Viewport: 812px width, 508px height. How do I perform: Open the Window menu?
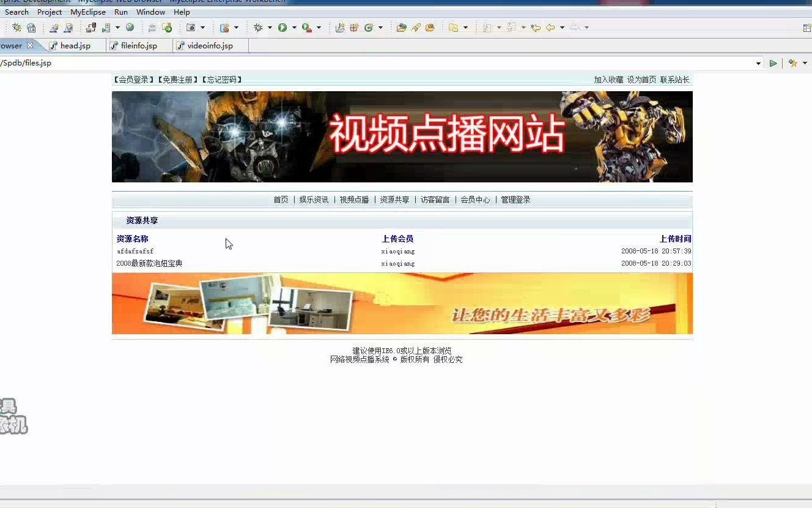[x=150, y=12]
